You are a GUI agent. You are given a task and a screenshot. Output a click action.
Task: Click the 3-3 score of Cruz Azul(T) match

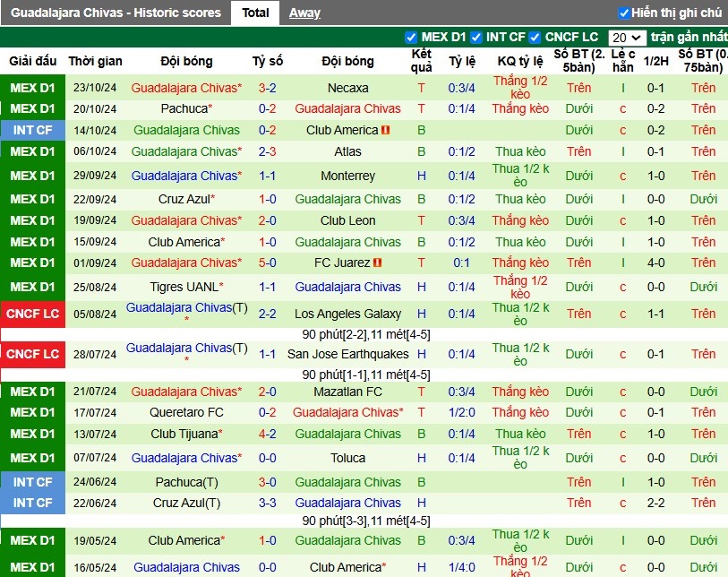(268, 503)
